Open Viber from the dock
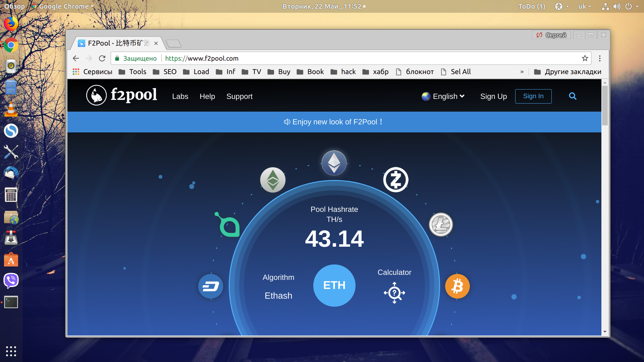The height and width of the screenshot is (362, 644). (11, 281)
